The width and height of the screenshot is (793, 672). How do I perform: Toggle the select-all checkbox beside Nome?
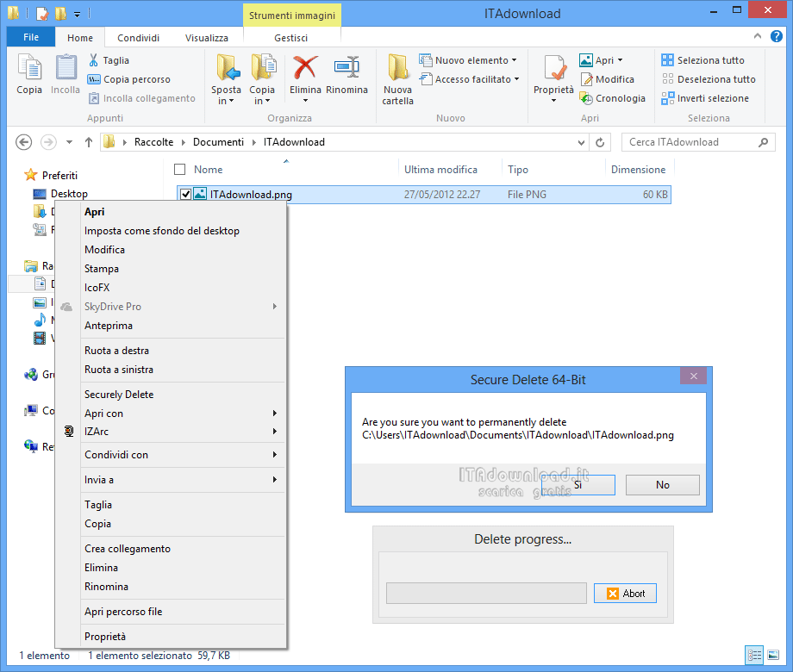[x=179, y=170]
